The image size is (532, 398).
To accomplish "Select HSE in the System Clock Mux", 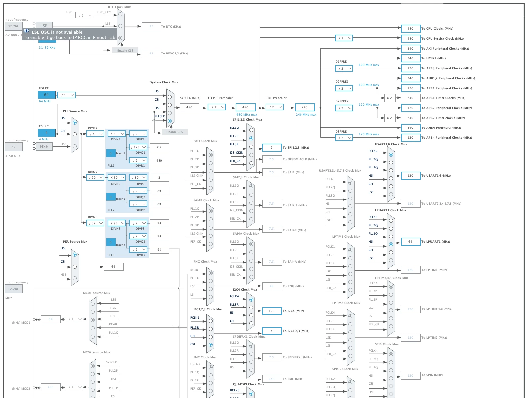I will coord(170,113).
